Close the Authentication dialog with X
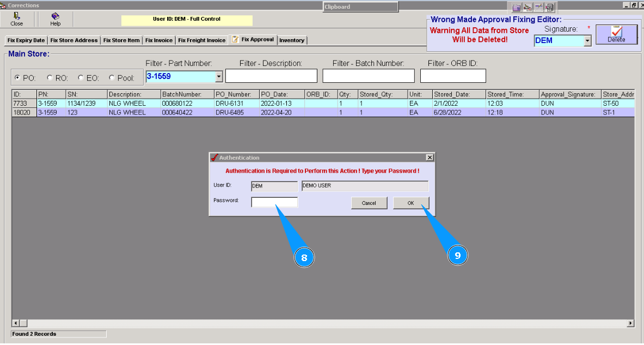 click(x=430, y=158)
